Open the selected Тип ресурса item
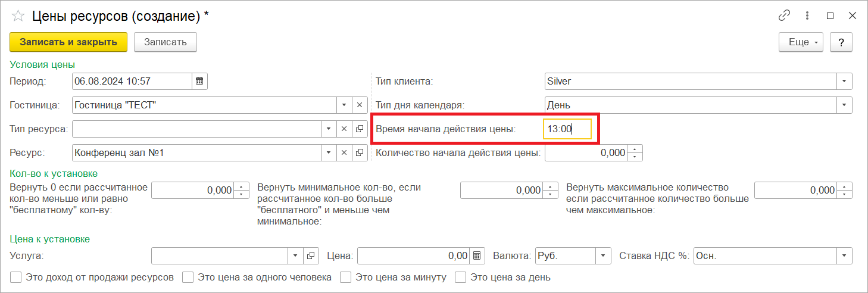 (x=360, y=129)
